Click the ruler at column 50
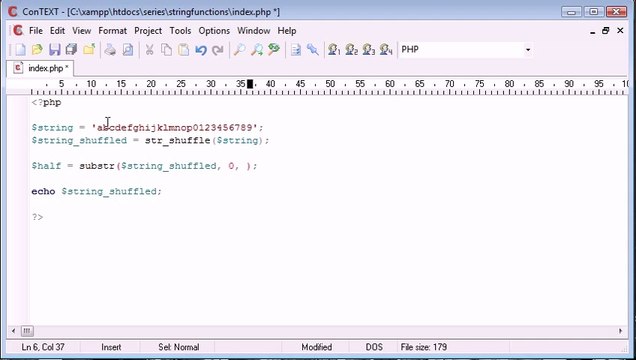 point(330,84)
